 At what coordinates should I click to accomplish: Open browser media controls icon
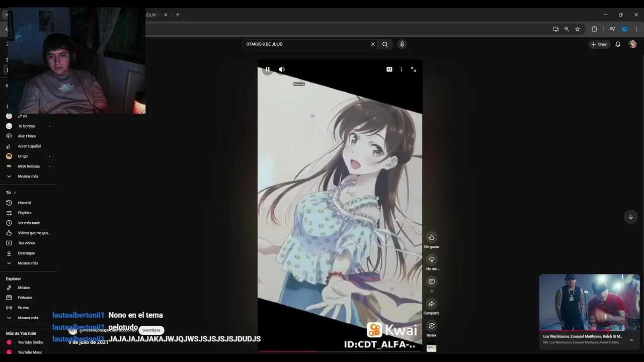point(612,29)
